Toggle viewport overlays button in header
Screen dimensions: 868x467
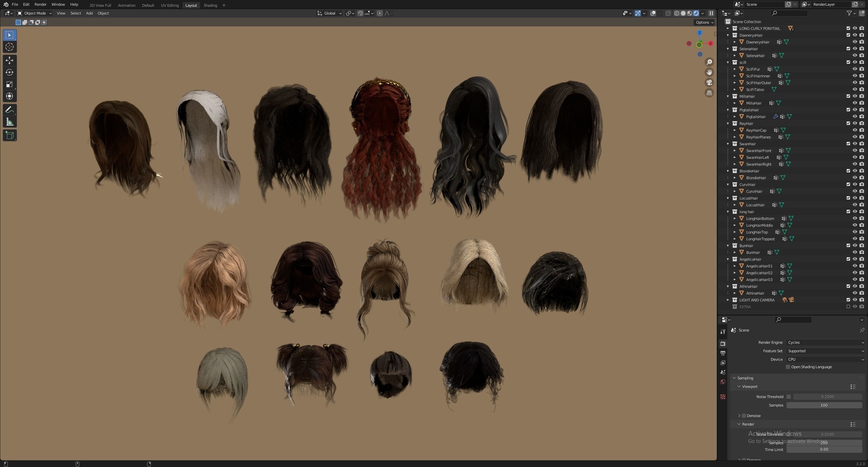653,13
